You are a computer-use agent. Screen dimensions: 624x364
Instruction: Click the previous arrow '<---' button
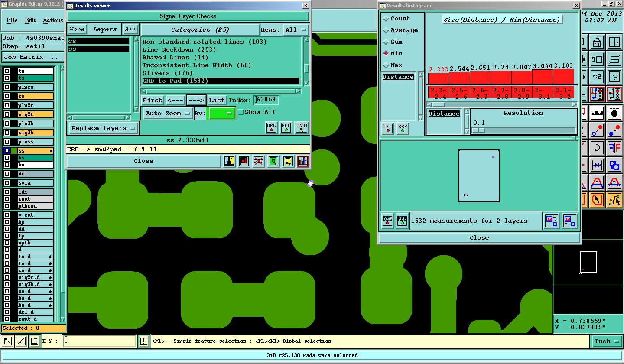pyautogui.click(x=175, y=101)
